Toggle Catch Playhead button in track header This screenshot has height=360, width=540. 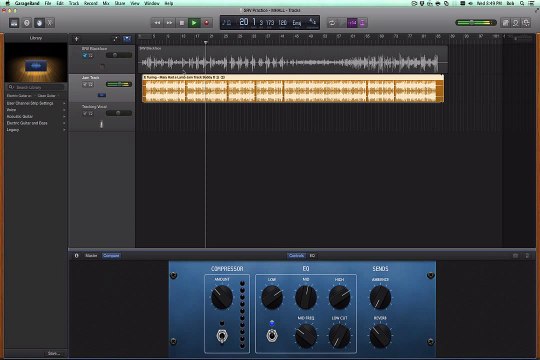coord(115,39)
